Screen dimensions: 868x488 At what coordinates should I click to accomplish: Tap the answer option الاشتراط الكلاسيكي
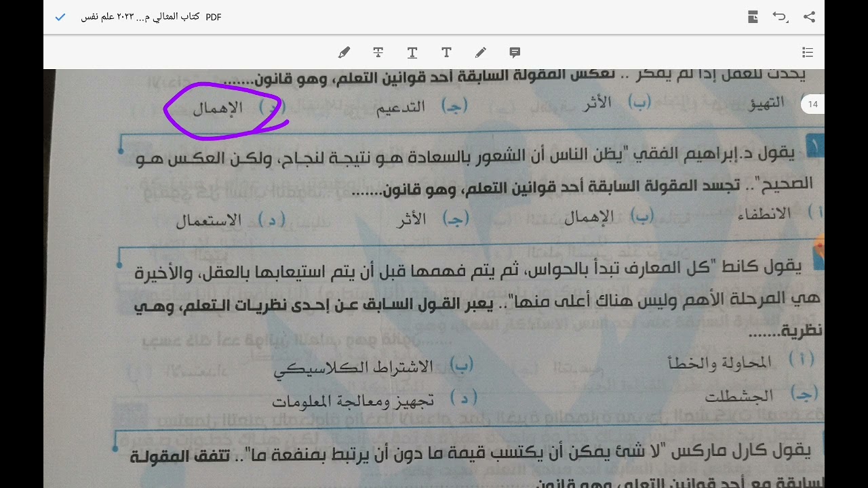point(353,368)
